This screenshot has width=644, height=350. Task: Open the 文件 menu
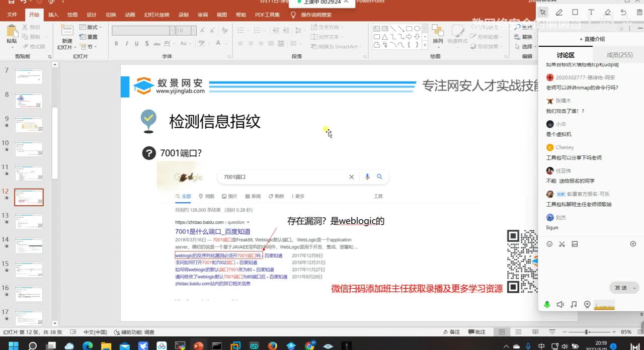point(12,15)
